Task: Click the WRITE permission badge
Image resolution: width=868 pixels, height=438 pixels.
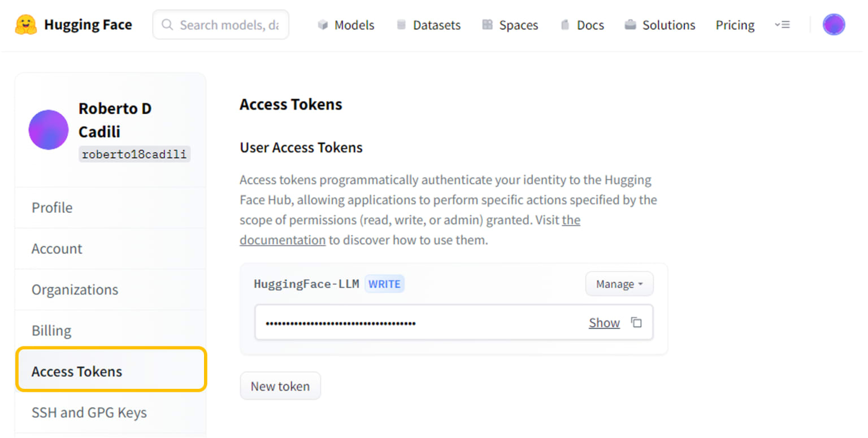Action: 384,284
